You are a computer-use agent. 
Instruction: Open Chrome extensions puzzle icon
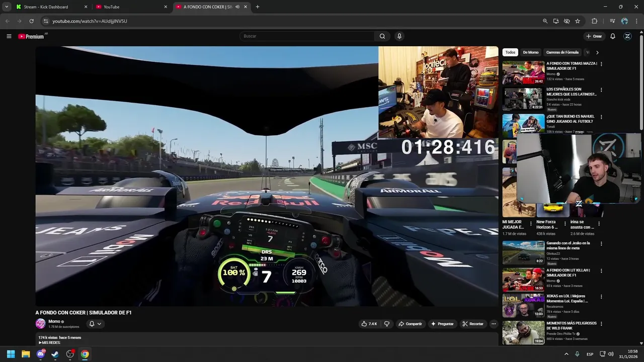point(595,21)
